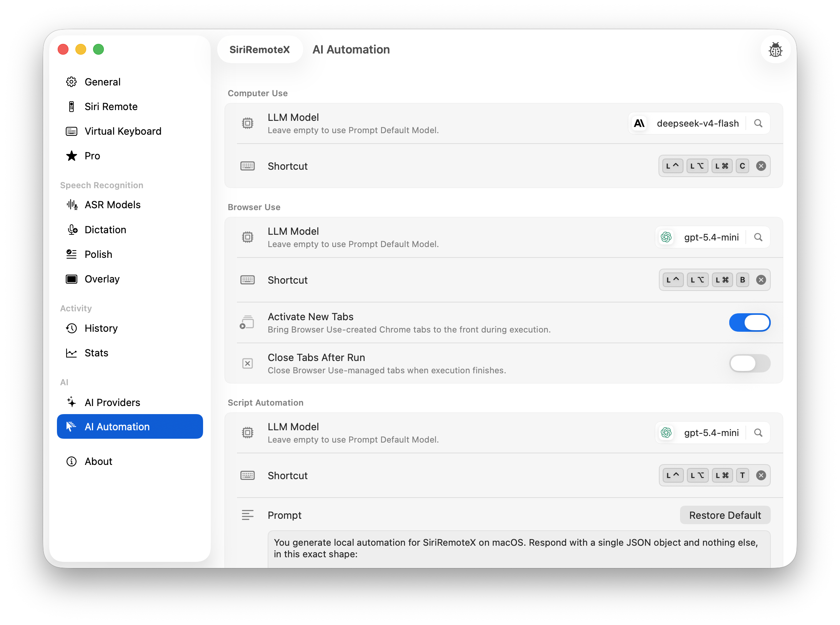Screen dimensions: 840x625
Task: Clear the Browser Use shortcut
Action: (761, 280)
